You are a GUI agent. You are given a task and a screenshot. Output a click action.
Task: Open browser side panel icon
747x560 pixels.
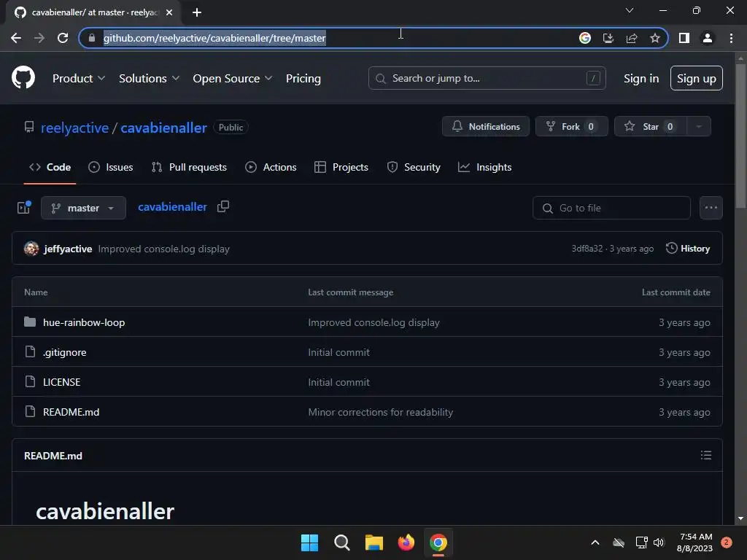point(684,38)
